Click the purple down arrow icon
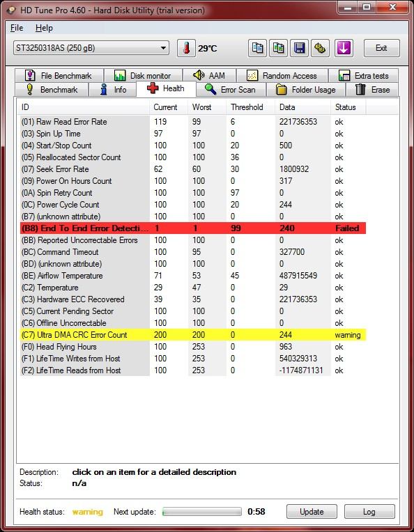 pyautogui.click(x=344, y=48)
